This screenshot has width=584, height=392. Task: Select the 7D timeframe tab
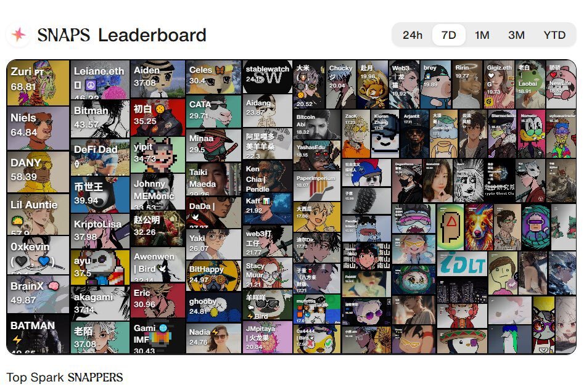click(x=448, y=35)
